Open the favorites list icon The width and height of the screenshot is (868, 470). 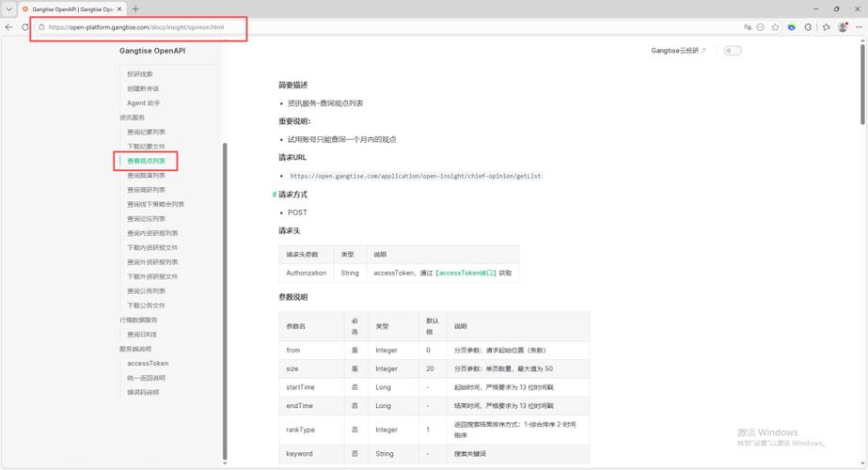(827, 27)
